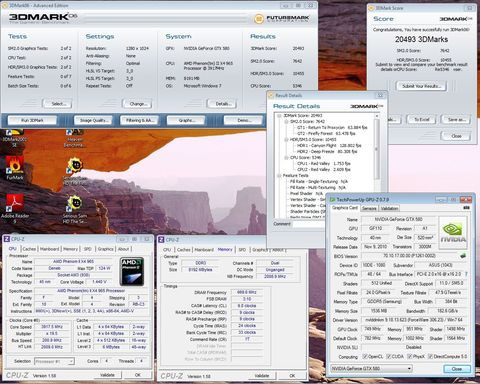Click the Result Details tree scrollbar
This screenshot has width=480, height=384.
click(377, 149)
